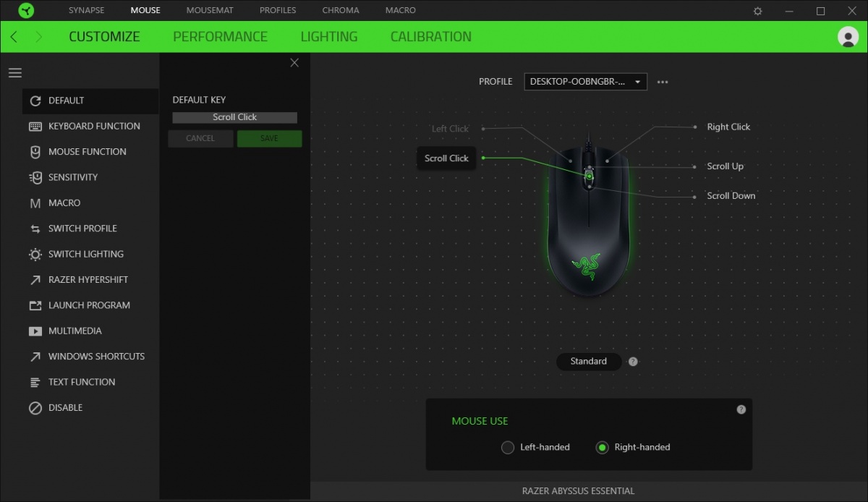Screen dimensions: 868x502
Task: Click the Windows Shortcuts arrow icon
Action: pyautogui.click(x=35, y=357)
